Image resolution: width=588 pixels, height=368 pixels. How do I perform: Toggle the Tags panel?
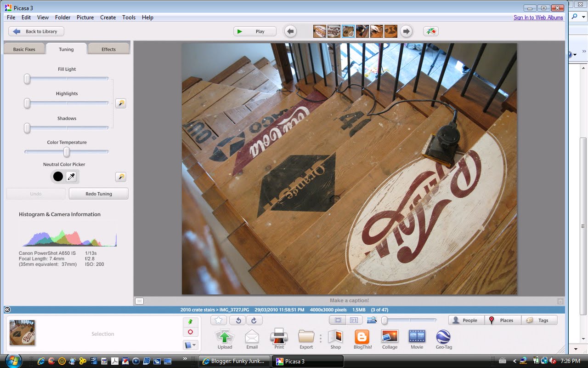(x=539, y=320)
